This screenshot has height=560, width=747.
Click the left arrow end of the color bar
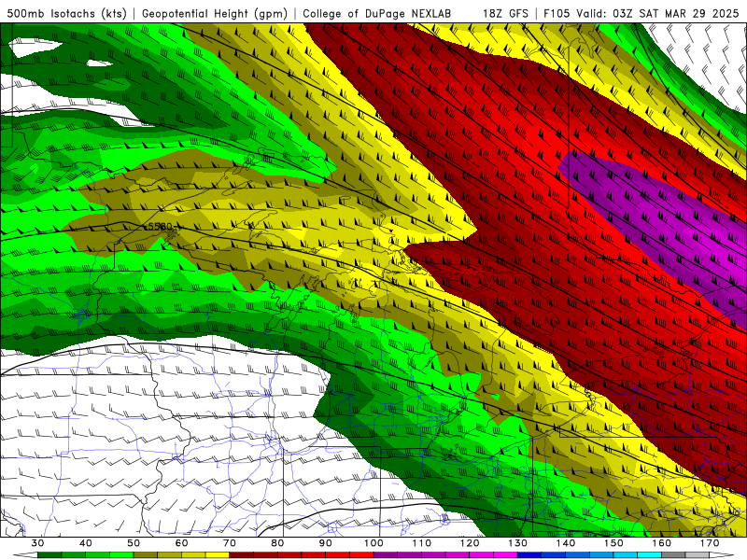click(x=26, y=555)
